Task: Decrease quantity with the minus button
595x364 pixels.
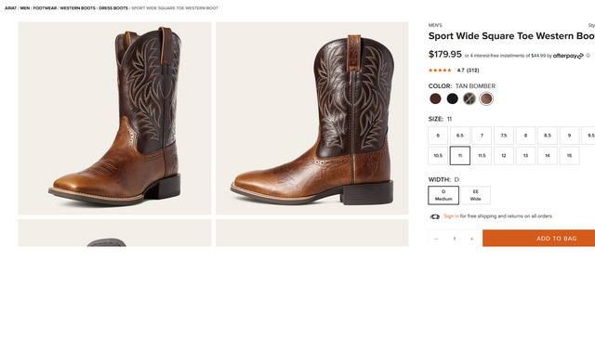Action: [436, 239]
